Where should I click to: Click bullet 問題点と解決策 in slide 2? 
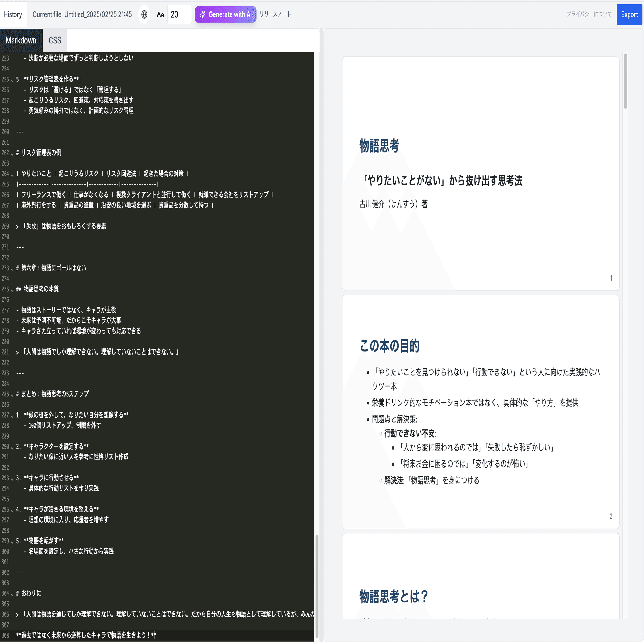pyautogui.click(x=394, y=419)
